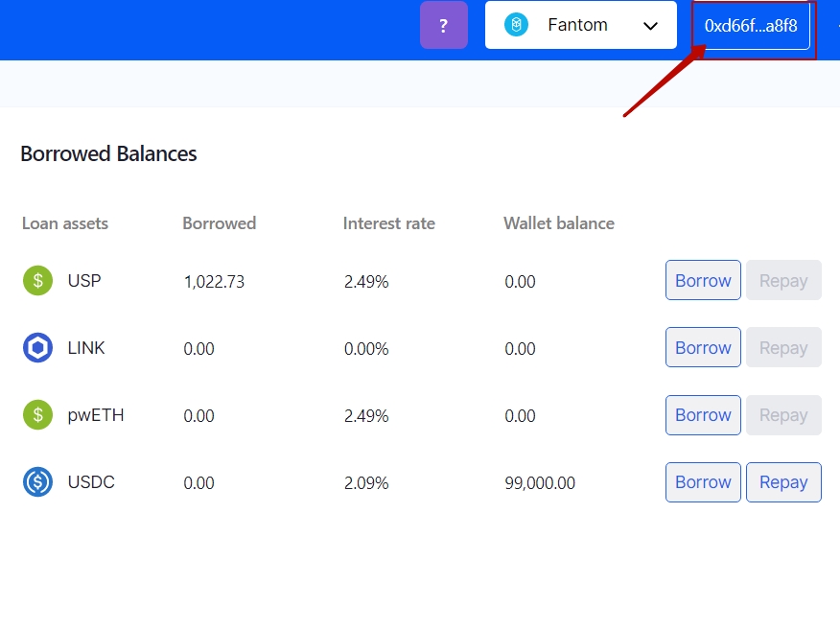Click the blue LINK token icon
Viewport: 840px width, 630px height.
pos(37,348)
